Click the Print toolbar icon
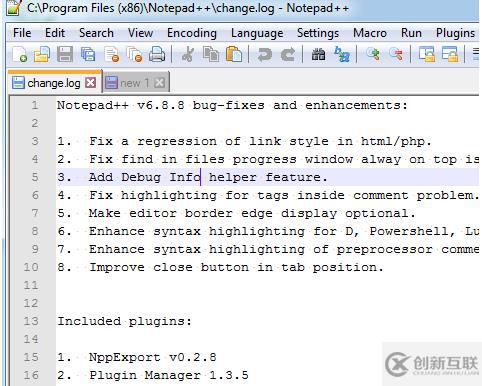The width and height of the screenshot is (482, 386). point(157,54)
